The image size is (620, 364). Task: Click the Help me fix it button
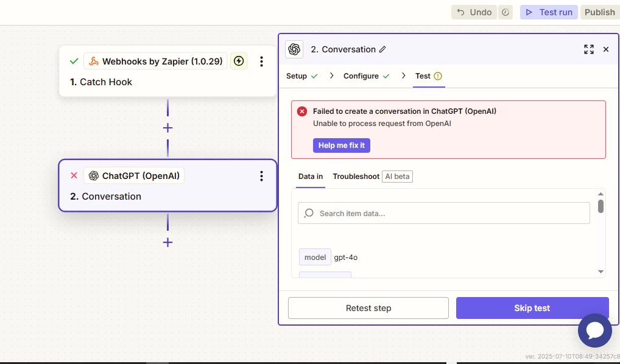[x=342, y=145]
